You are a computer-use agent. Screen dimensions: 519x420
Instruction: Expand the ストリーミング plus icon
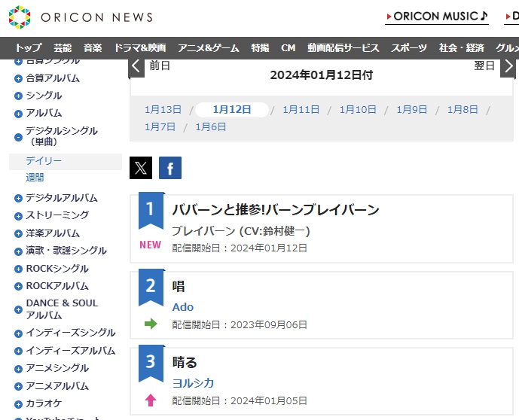click(19, 216)
